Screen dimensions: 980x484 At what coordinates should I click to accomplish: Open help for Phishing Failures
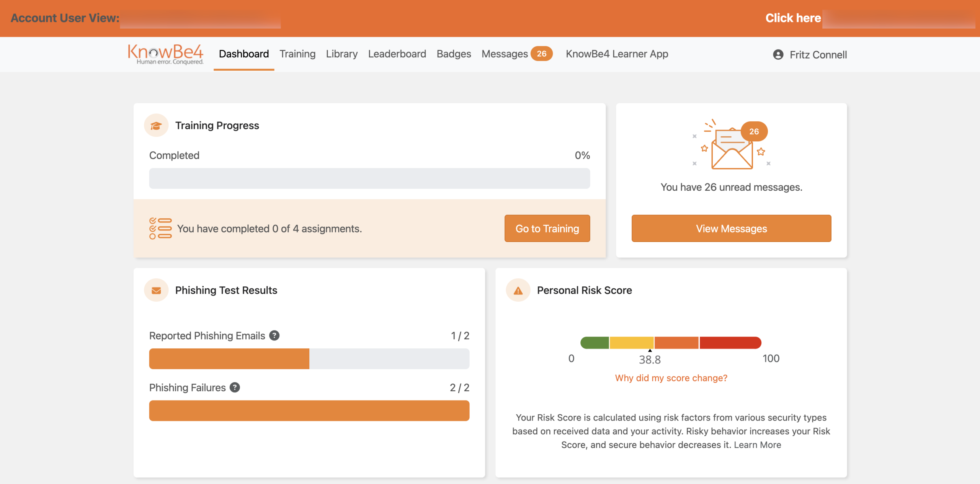(235, 388)
